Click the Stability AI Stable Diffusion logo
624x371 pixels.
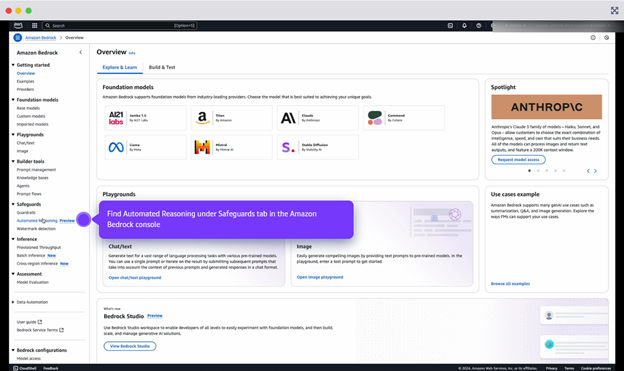[x=288, y=147]
